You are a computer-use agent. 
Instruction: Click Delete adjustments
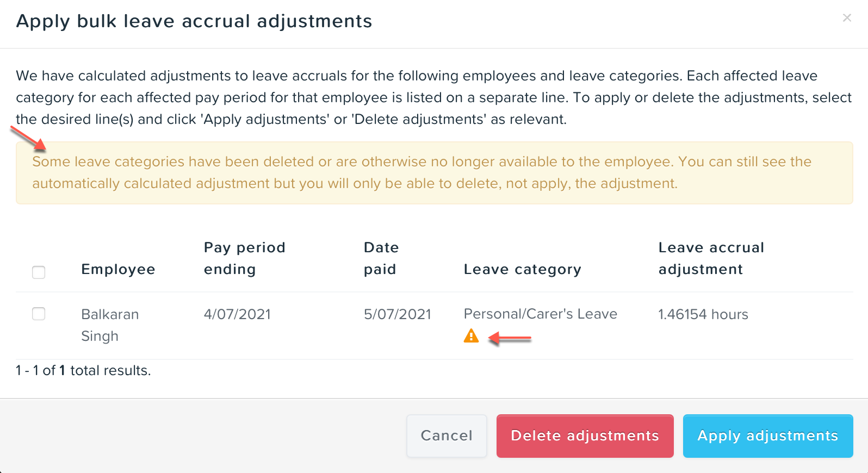coord(585,435)
